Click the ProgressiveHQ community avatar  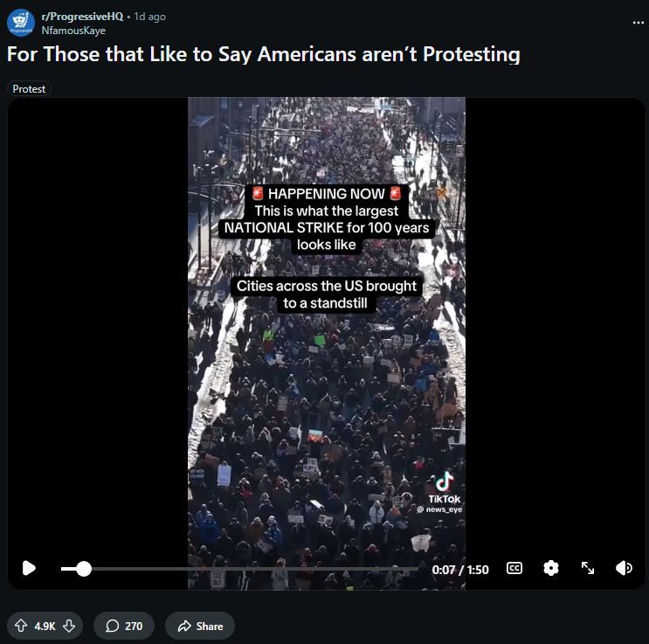click(x=21, y=23)
